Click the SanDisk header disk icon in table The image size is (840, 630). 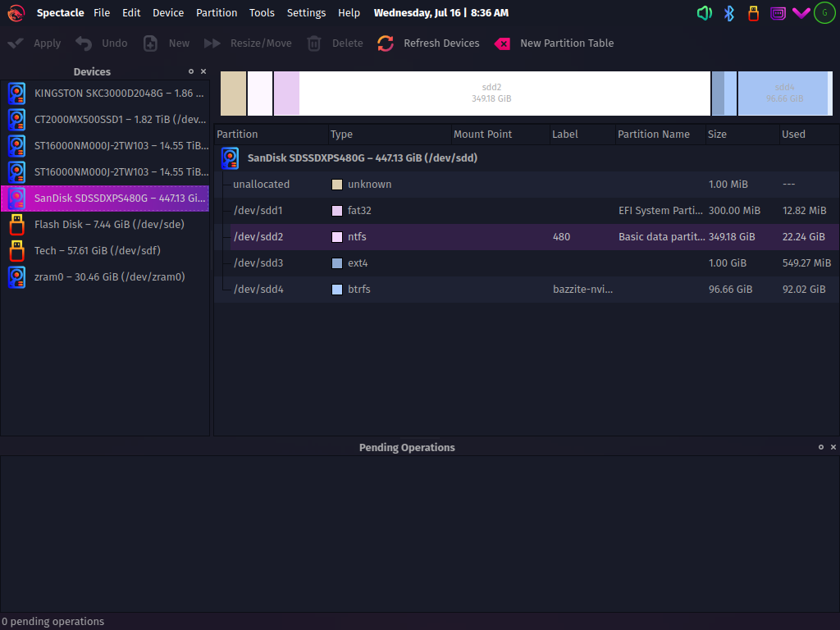pos(230,158)
